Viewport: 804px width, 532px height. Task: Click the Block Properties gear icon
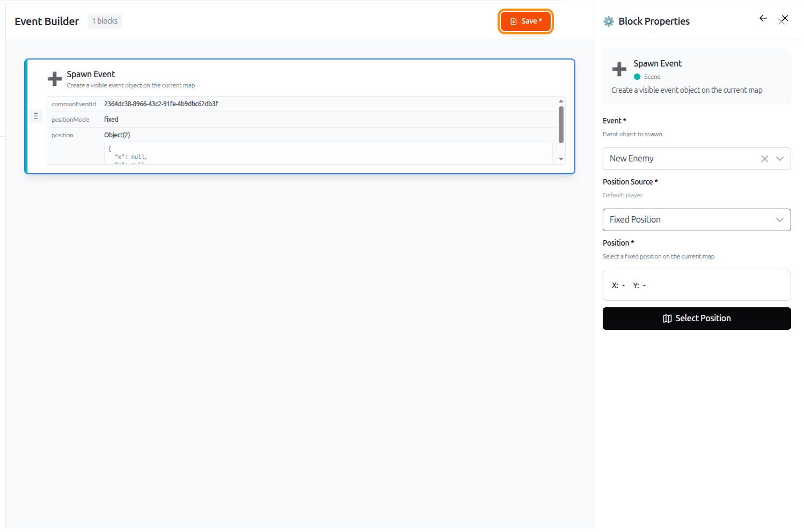(x=609, y=21)
